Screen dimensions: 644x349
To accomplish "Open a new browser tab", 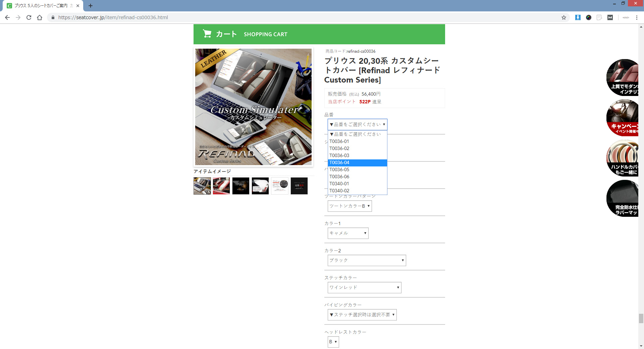I will click(91, 6).
